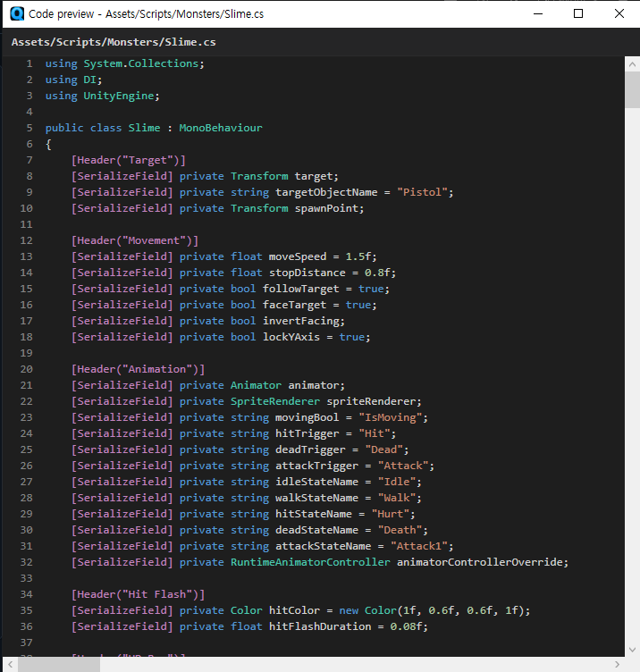This screenshot has height=672, width=640.
Task: Click '[Header("Movement")]' attribute
Action: pyautogui.click(x=135, y=240)
